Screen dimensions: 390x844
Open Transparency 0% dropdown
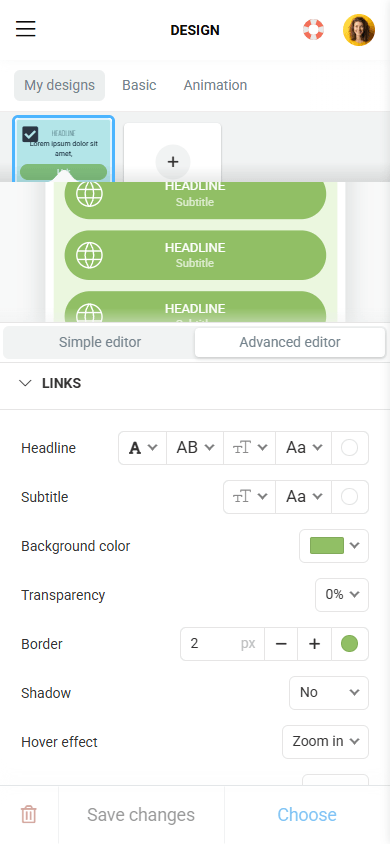coord(342,595)
